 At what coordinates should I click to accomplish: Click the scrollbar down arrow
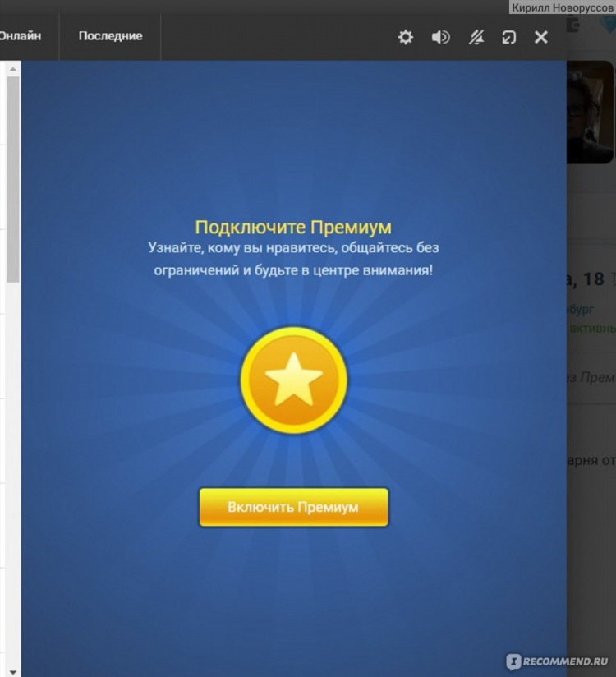[x=13, y=672]
